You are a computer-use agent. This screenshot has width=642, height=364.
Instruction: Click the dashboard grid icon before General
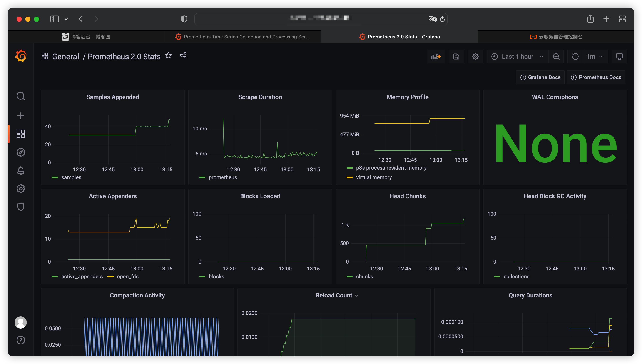coord(45,56)
